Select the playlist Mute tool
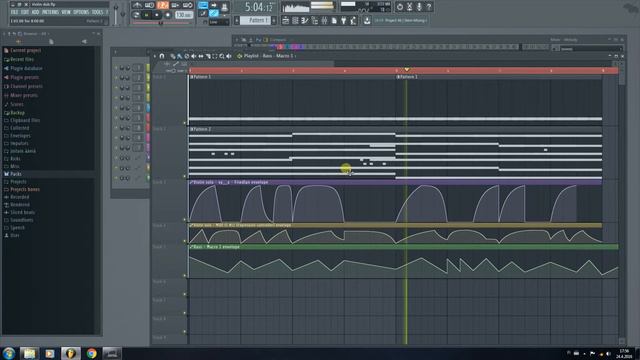Viewport: 640px width, 360px height. tap(193, 56)
